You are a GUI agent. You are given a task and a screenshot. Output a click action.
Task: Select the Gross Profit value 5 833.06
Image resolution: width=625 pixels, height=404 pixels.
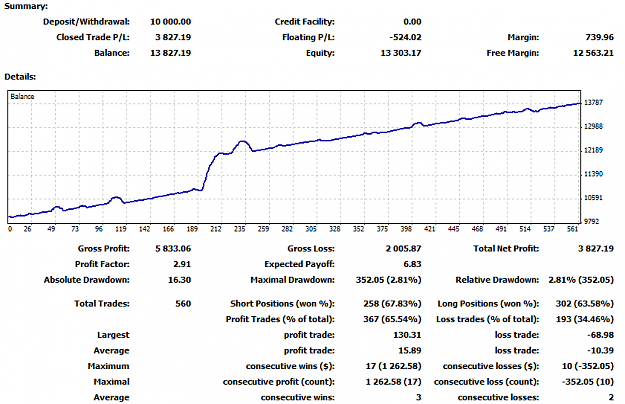coord(173,249)
